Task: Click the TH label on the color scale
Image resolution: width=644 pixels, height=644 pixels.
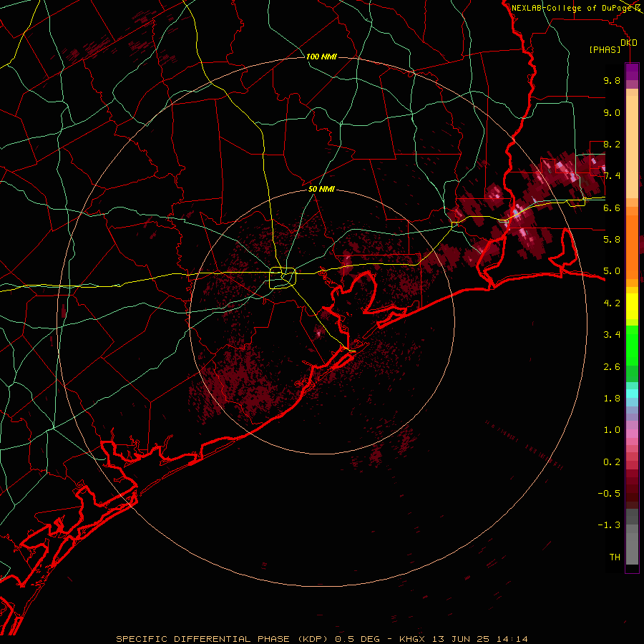Action: click(x=615, y=557)
